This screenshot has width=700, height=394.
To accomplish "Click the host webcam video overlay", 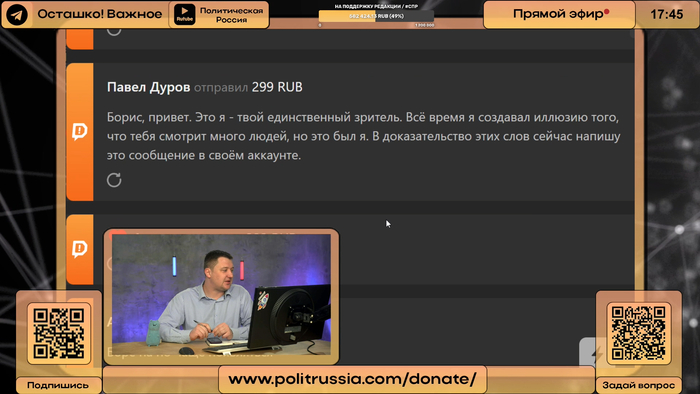I will pos(221,294).
